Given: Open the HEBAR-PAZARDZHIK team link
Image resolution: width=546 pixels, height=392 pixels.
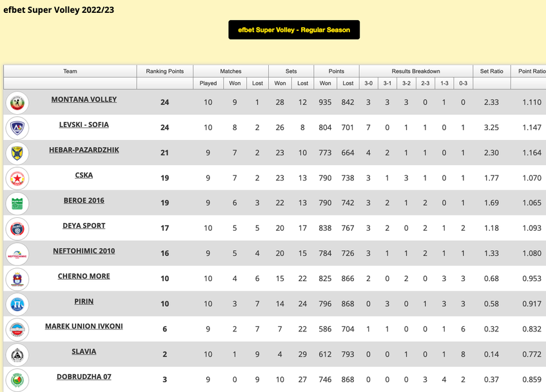Looking at the screenshot, I should pyautogui.click(x=84, y=150).
